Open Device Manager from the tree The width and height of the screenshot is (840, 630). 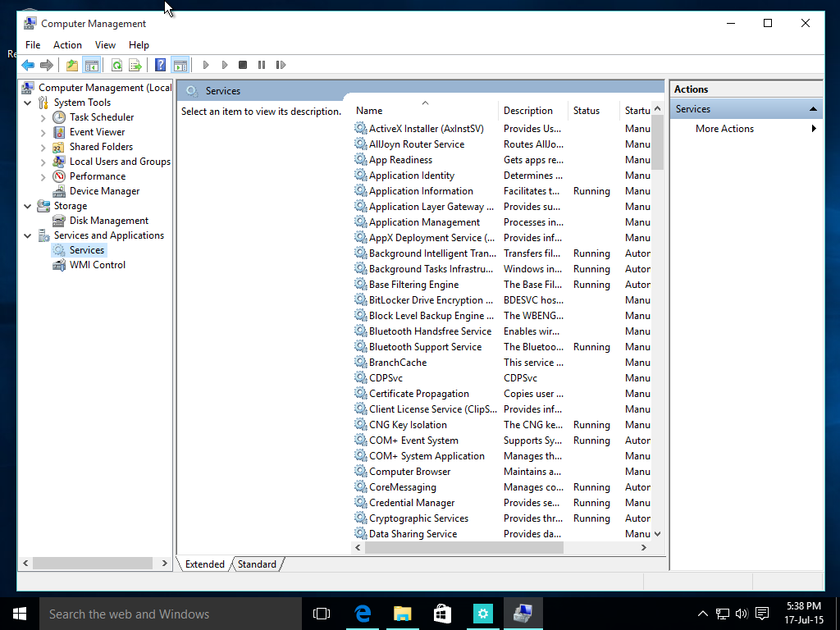(104, 190)
